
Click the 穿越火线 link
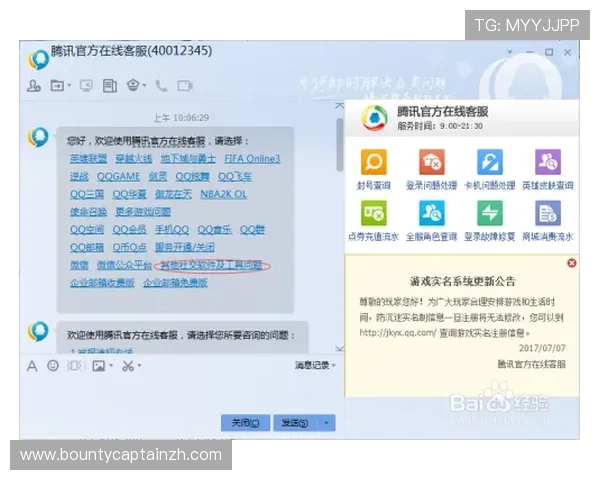coord(134,158)
